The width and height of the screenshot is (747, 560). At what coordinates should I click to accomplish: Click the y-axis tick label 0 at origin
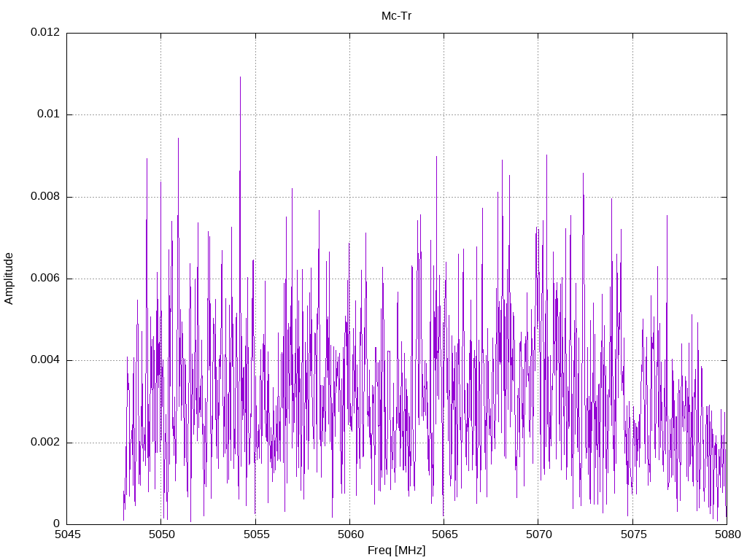[57, 524]
